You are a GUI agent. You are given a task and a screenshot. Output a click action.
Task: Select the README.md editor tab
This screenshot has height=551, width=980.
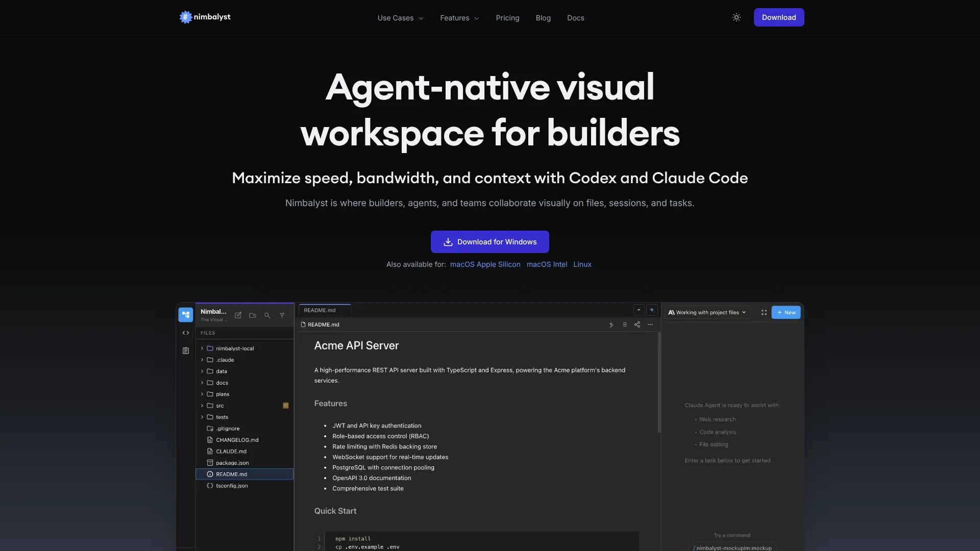pyautogui.click(x=320, y=310)
